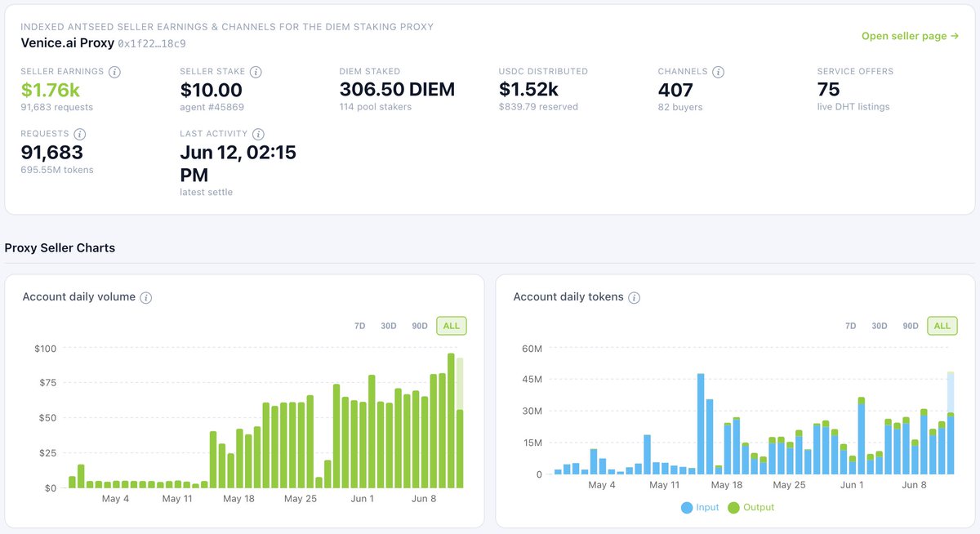Click 82 buyers text

(x=679, y=107)
